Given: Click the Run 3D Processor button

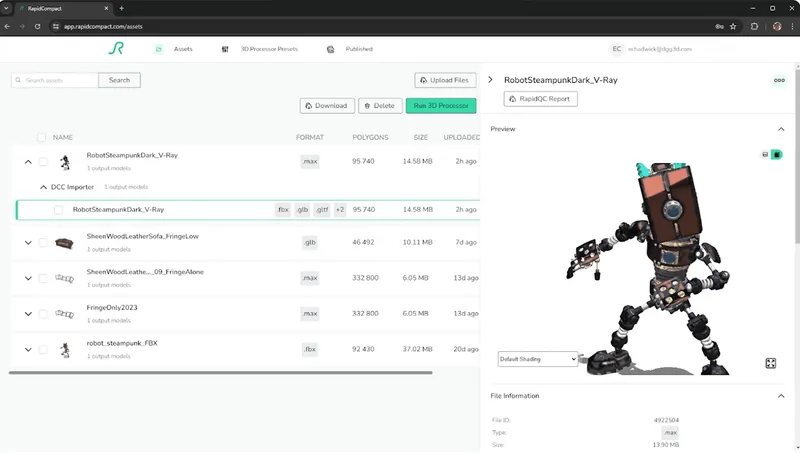Looking at the screenshot, I should (440, 105).
